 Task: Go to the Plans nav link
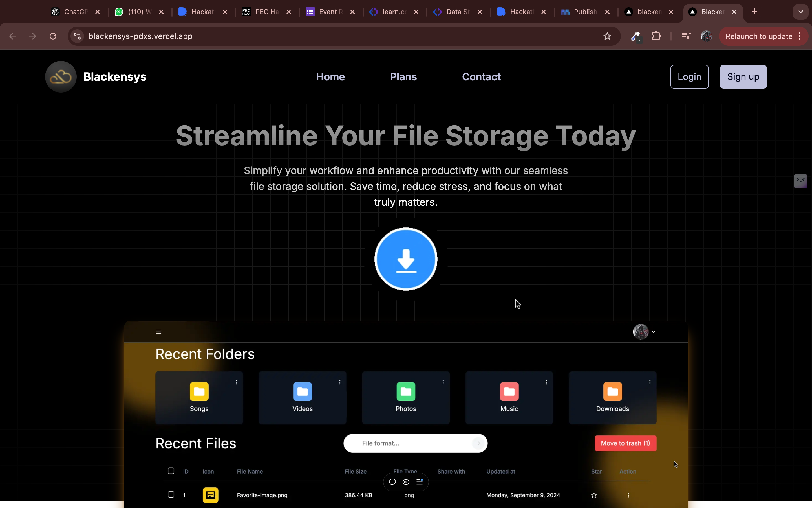pos(403,77)
